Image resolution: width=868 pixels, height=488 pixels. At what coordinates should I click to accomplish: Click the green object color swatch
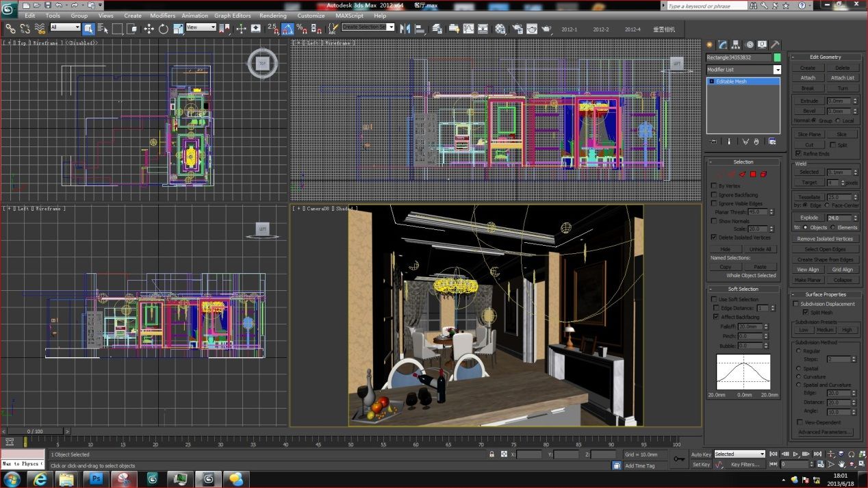(x=777, y=57)
